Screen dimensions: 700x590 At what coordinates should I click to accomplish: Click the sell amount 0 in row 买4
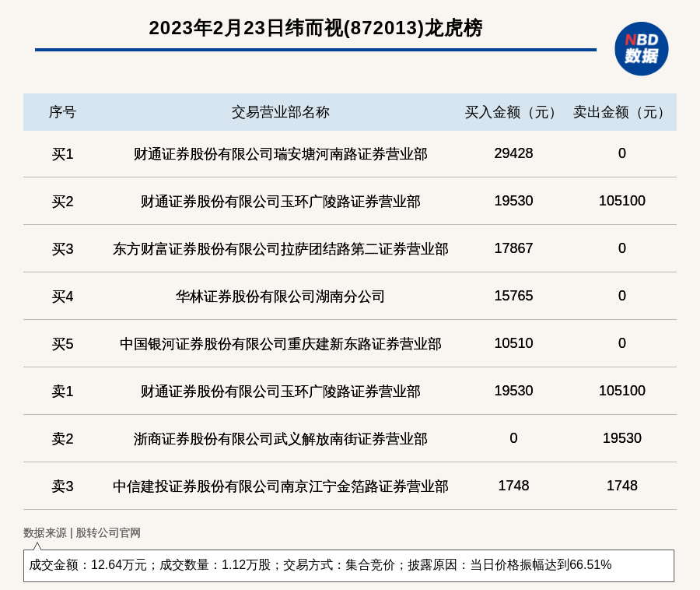pos(622,296)
